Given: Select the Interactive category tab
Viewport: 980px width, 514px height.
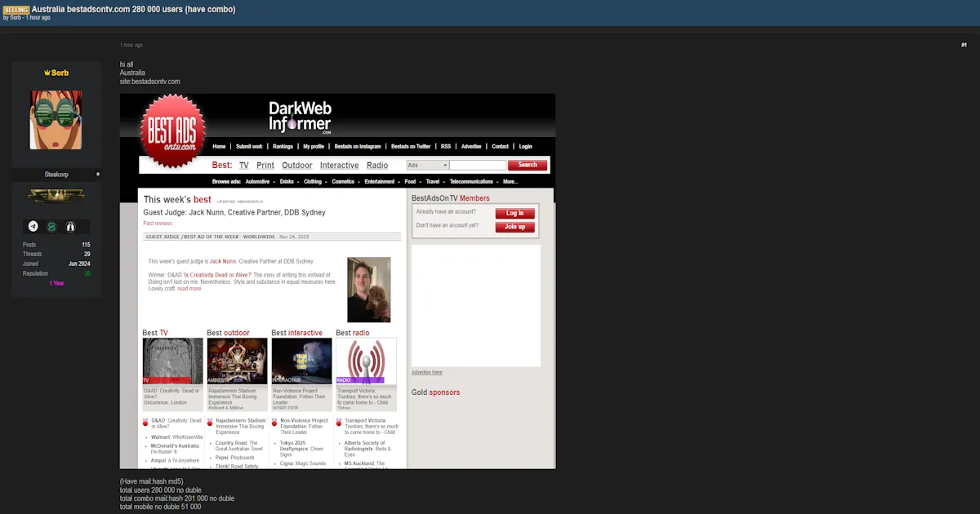Looking at the screenshot, I should click(339, 165).
